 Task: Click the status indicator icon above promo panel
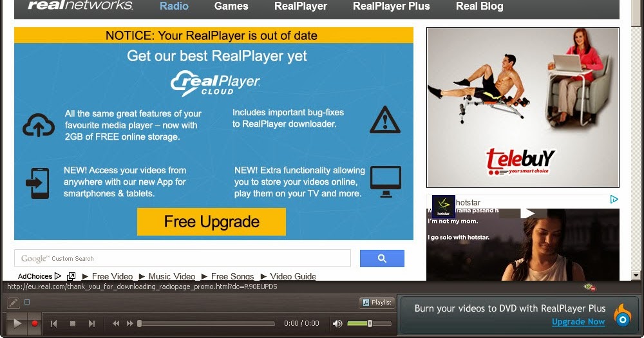click(x=590, y=287)
